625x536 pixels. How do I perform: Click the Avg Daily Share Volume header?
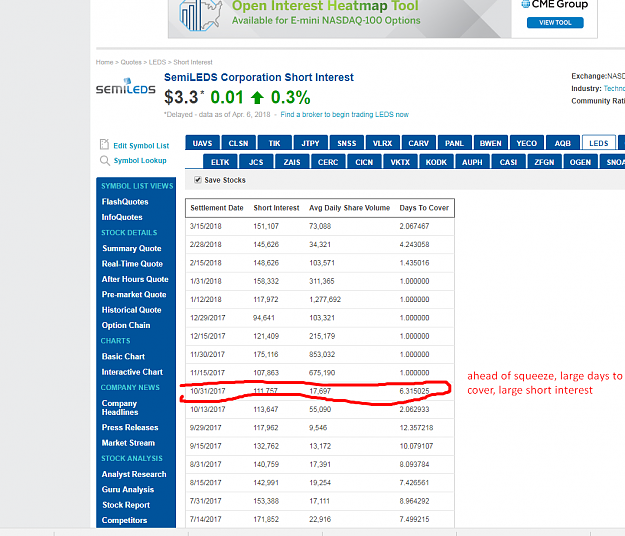tap(350, 208)
